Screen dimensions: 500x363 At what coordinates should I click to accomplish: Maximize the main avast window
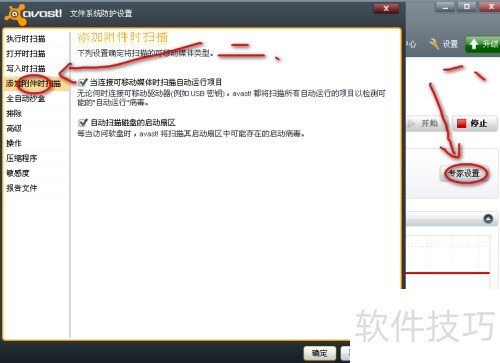[x=467, y=7]
